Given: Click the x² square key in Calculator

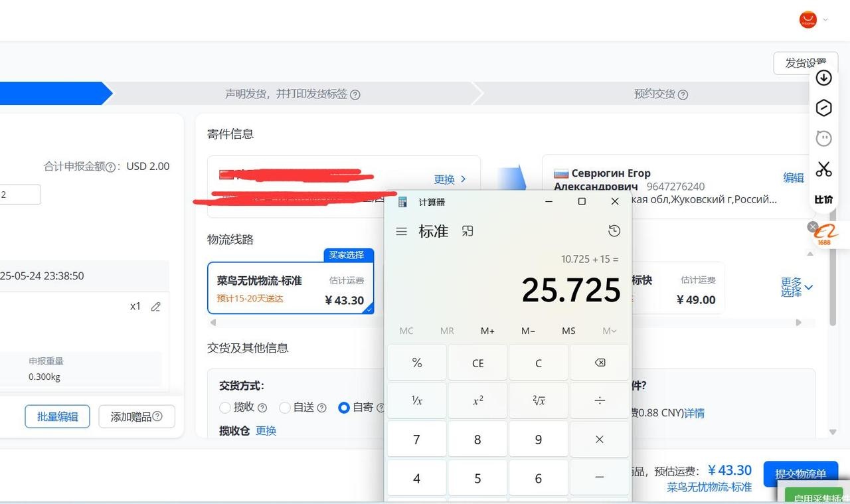Looking at the screenshot, I should (477, 400).
